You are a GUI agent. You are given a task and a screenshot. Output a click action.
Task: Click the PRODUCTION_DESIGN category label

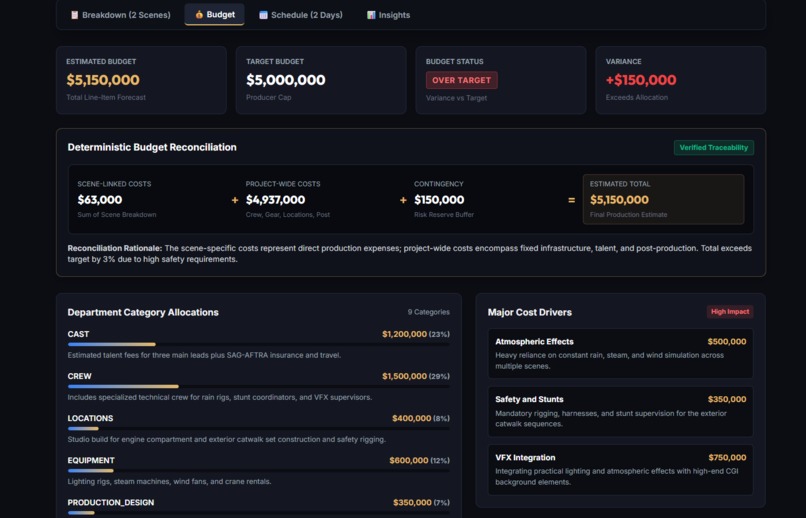tap(111, 503)
